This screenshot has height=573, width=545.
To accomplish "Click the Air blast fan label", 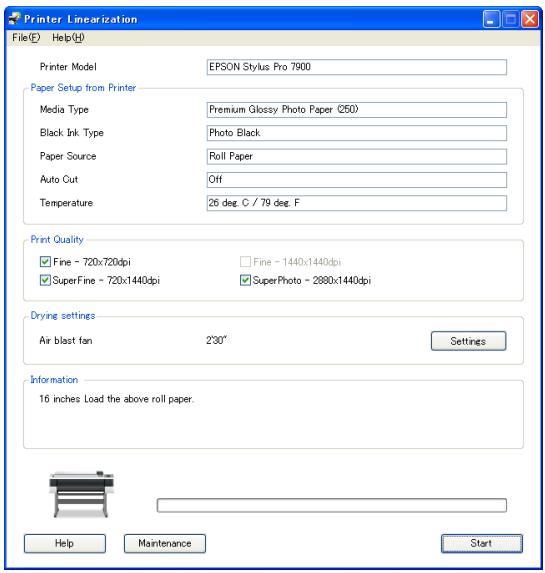I will (x=66, y=341).
